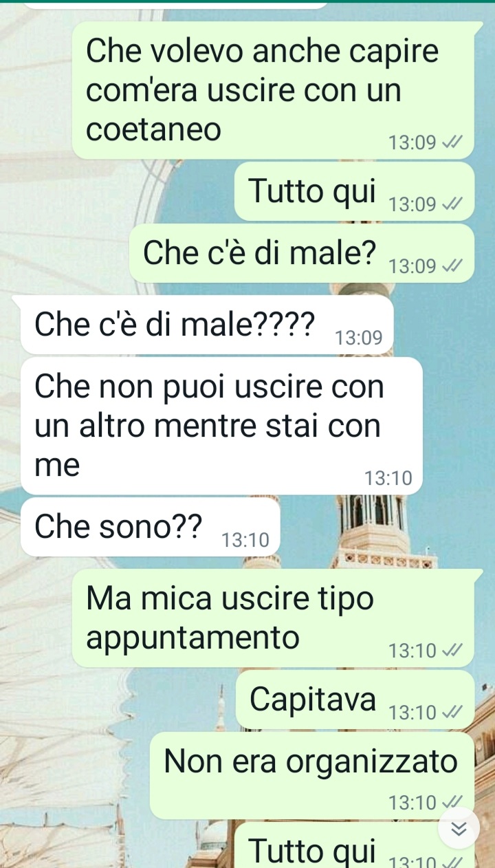Tap the 13:10 timestamp on 'Che sono??'
This screenshot has height=868, width=495.
tap(245, 541)
